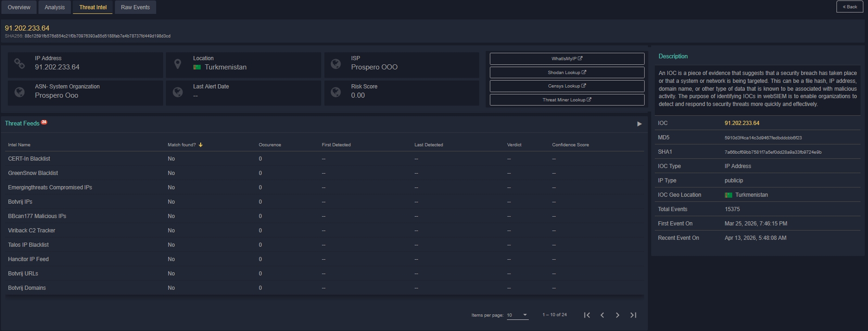This screenshot has width=868, height=331.
Task: Click the red 24 badge on Threat Feeds
Action: (44, 122)
